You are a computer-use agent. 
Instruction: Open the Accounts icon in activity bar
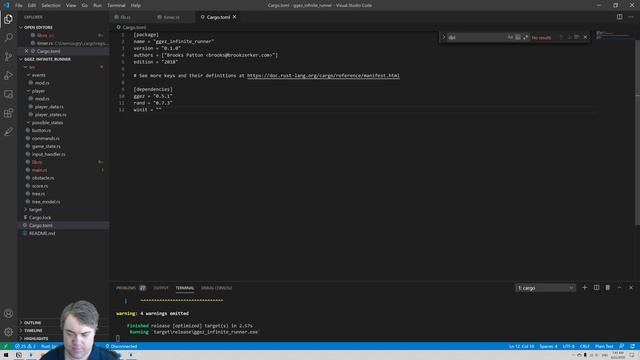click(x=8, y=313)
